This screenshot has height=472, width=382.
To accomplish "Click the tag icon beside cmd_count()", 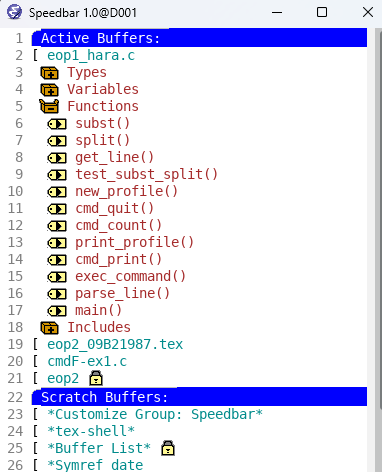I will coord(57,226).
